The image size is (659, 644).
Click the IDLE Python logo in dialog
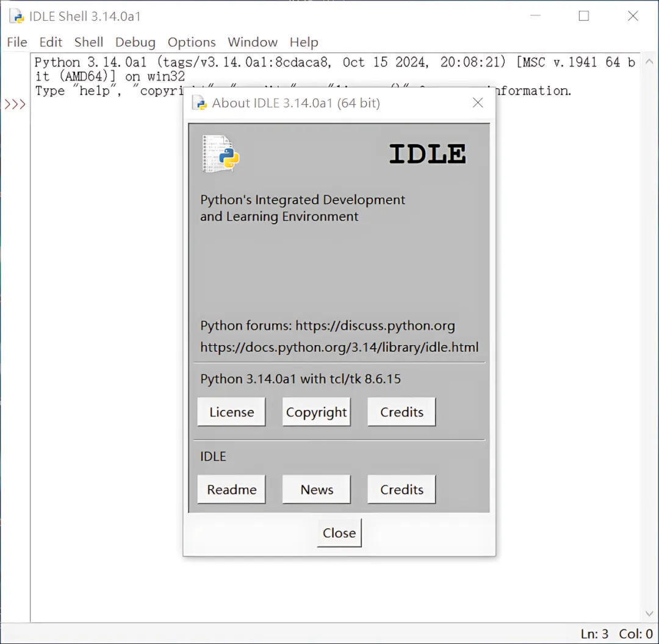[221, 154]
